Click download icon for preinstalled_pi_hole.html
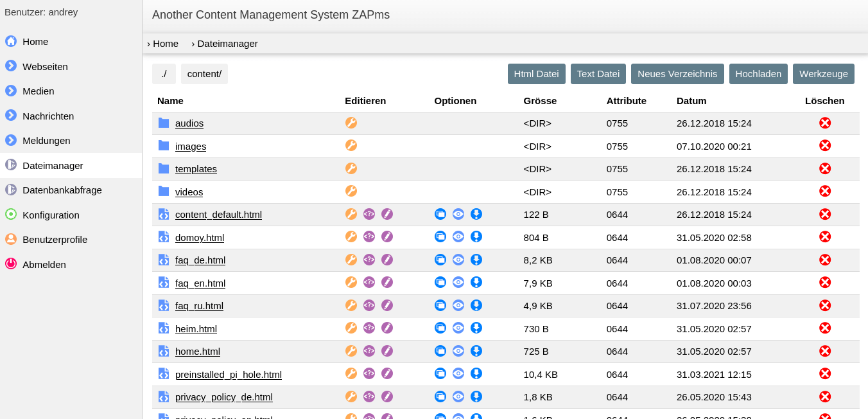This screenshot has width=868, height=419. (476, 373)
